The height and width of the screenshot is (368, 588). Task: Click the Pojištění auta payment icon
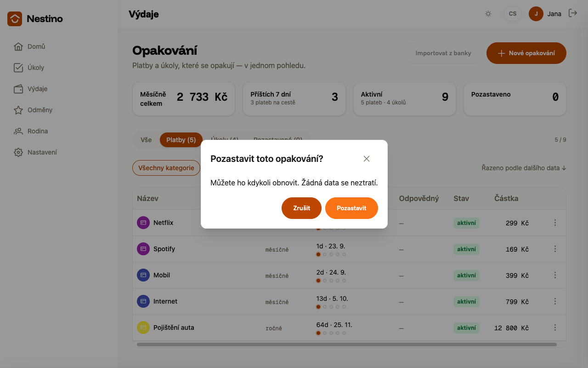coord(143,328)
